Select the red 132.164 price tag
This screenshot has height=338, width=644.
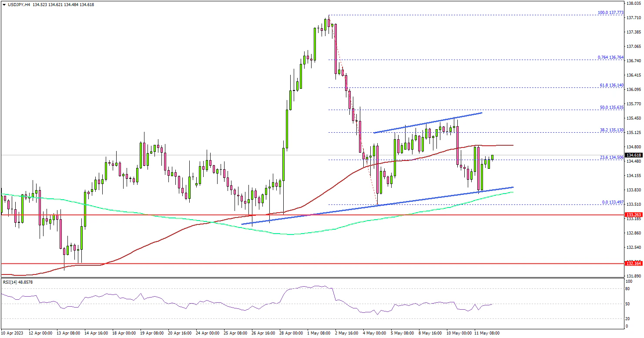tap(633, 263)
